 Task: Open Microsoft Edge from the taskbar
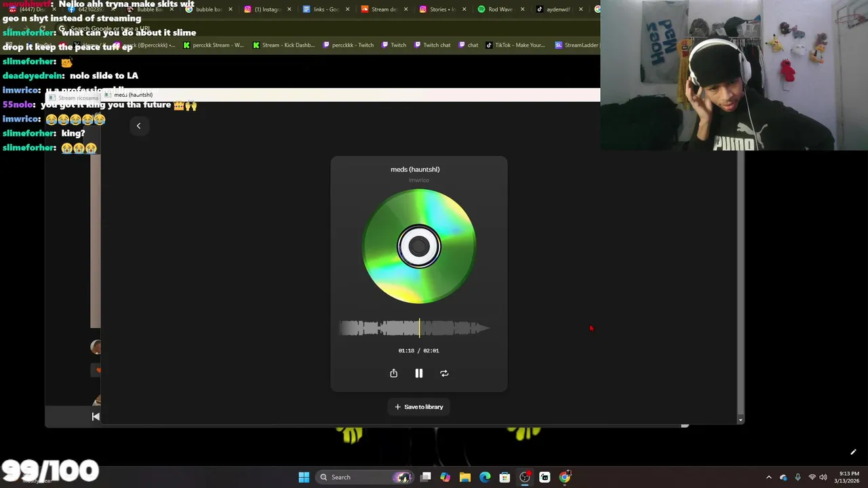tap(485, 477)
